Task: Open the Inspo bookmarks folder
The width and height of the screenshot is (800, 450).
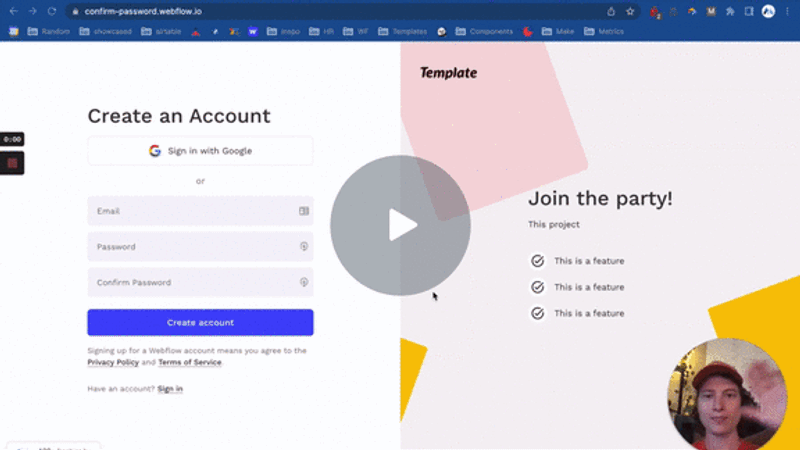Action: pos(284,32)
